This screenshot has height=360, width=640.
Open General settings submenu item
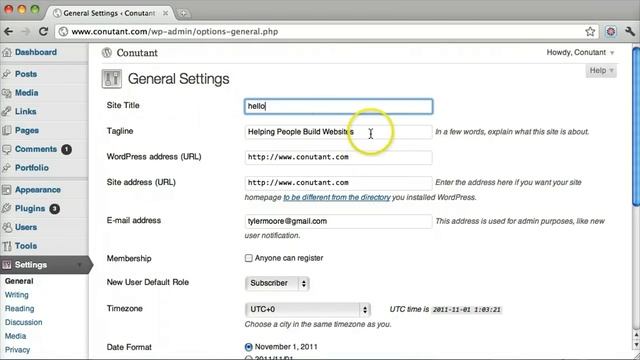tap(19, 281)
